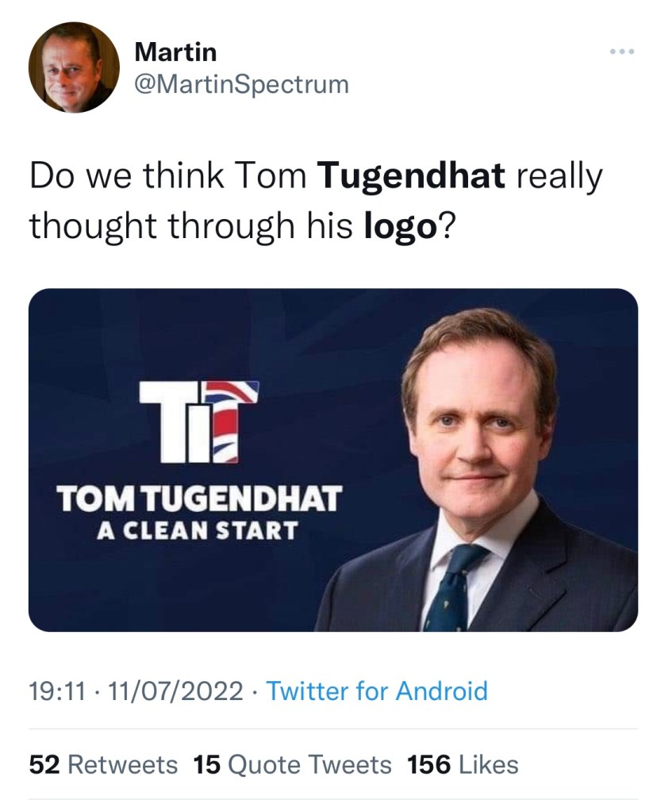Click the tweet text starting with Do we think

click(159, 176)
